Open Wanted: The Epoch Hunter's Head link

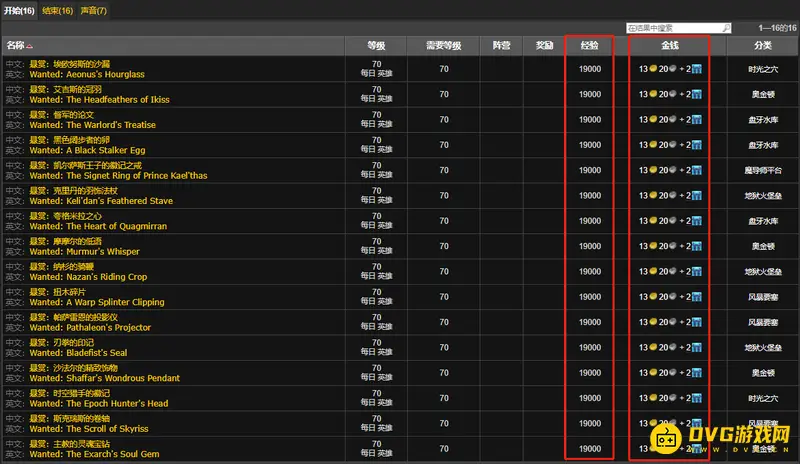click(x=98, y=404)
